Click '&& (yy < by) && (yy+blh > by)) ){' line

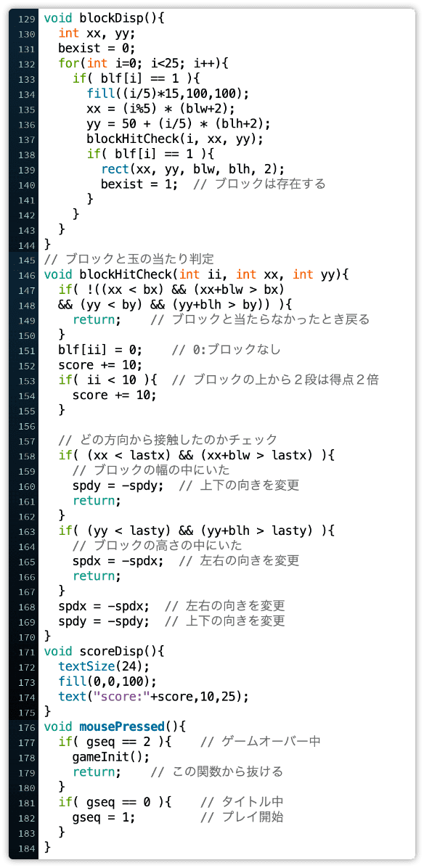176,303
